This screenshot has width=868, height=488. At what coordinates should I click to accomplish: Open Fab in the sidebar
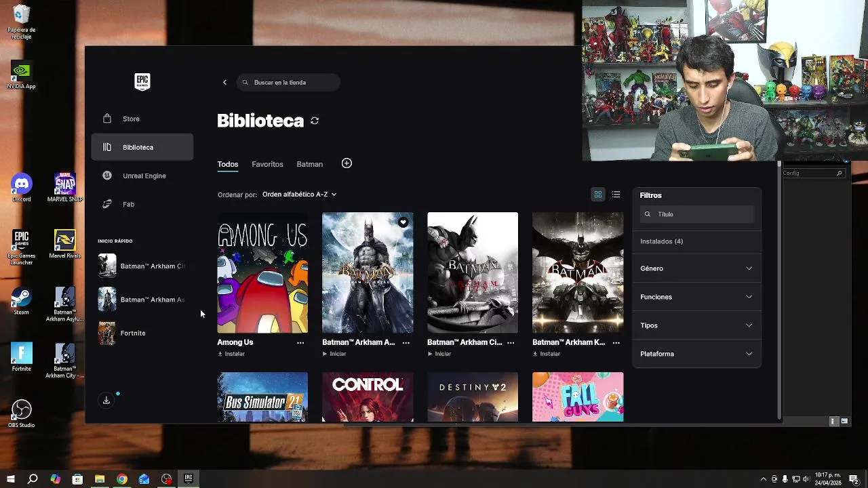(x=142, y=204)
